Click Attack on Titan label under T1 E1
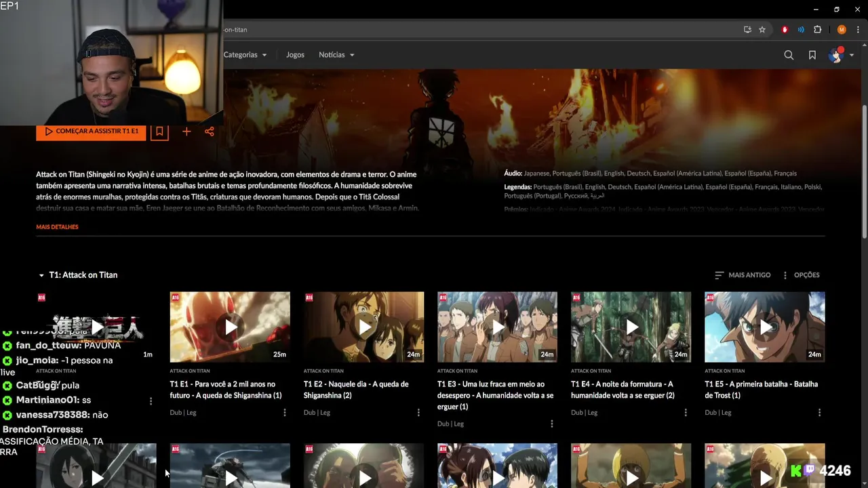The width and height of the screenshot is (868, 488). click(190, 371)
